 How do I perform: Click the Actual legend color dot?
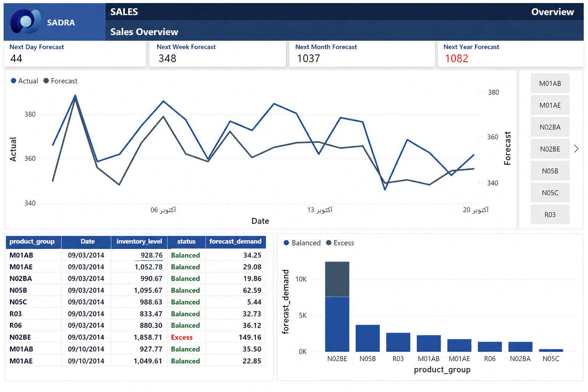pyautogui.click(x=13, y=81)
